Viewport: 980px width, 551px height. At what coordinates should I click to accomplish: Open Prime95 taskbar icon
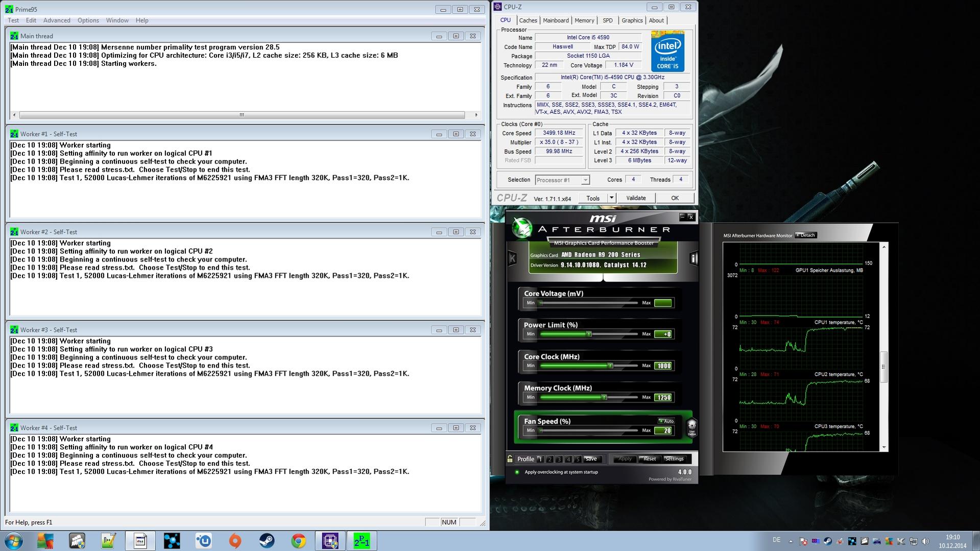click(x=362, y=541)
